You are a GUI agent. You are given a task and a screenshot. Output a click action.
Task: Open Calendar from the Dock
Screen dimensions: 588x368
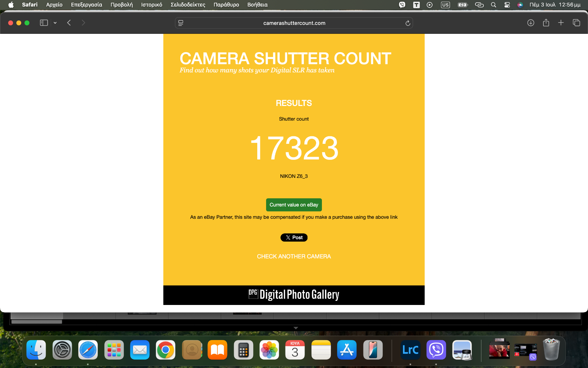tap(295, 350)
